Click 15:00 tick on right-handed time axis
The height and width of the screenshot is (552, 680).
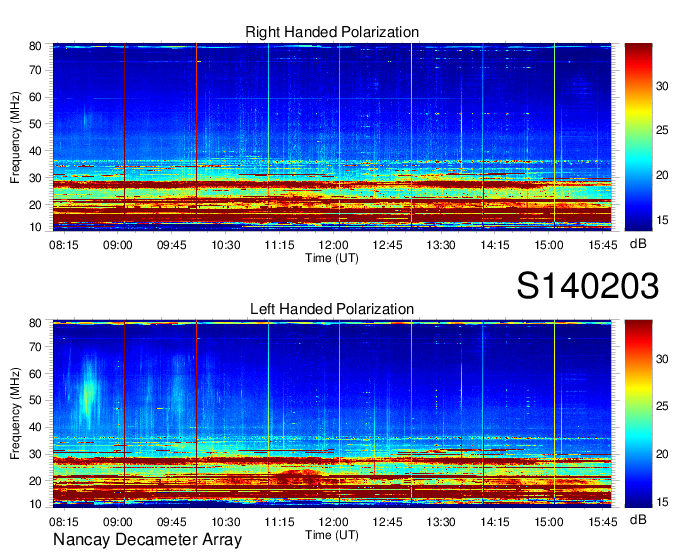(549, 245)
